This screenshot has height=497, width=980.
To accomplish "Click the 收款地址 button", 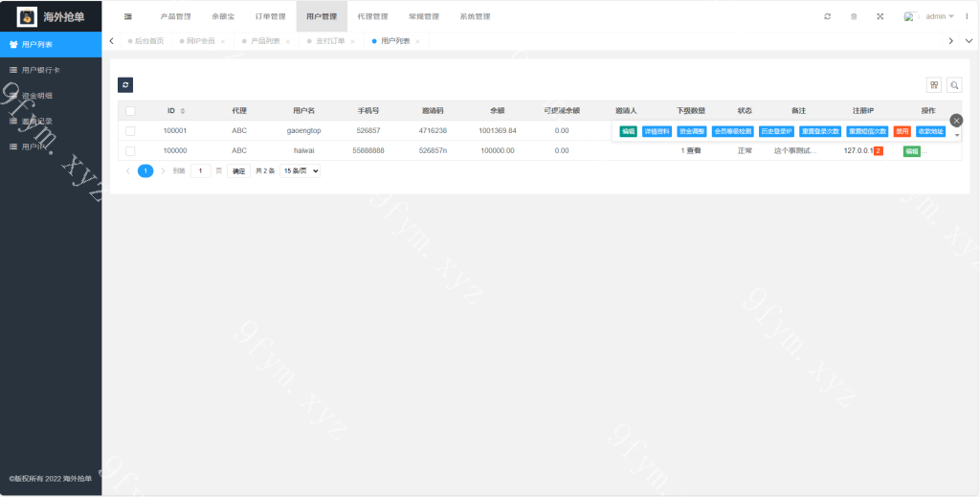I will click(x=930, y=131).
